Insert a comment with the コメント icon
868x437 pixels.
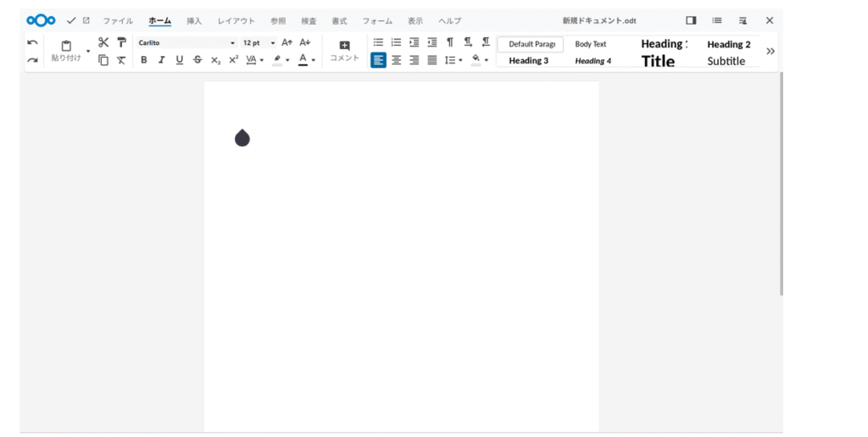tap(344, 50)
